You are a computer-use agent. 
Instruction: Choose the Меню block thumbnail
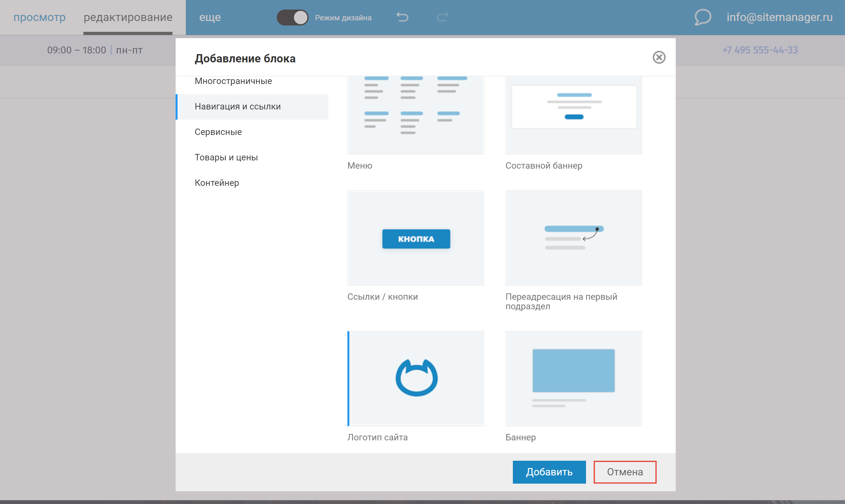coord(416,115)
